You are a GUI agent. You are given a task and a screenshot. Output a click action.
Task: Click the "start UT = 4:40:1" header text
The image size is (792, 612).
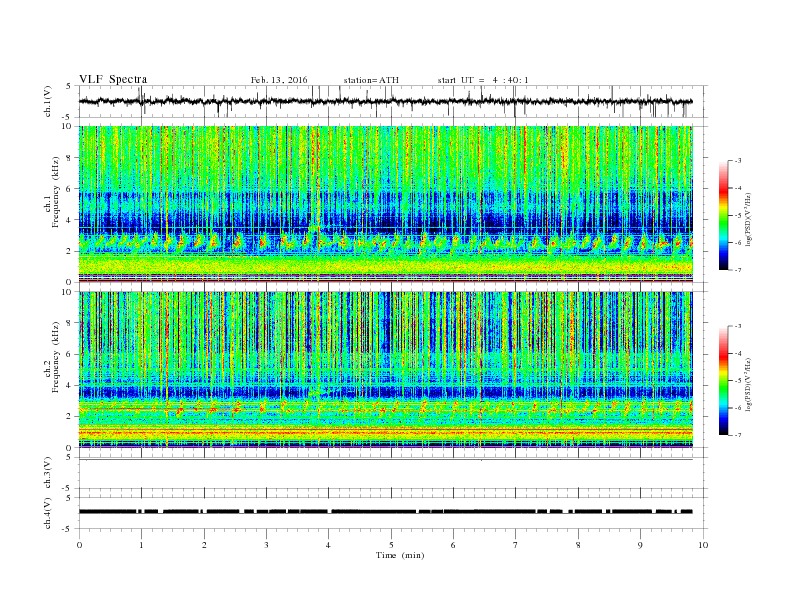click(x=483, y=80)
